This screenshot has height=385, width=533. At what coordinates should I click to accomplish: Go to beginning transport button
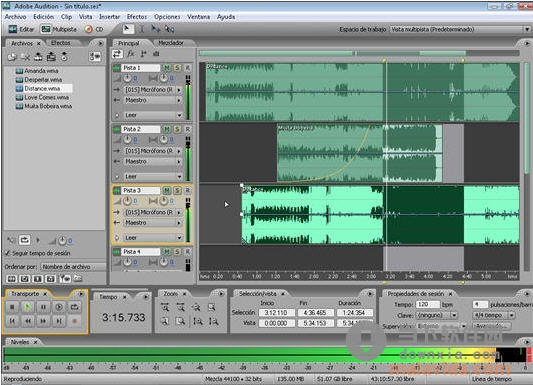tap(12, 320)
